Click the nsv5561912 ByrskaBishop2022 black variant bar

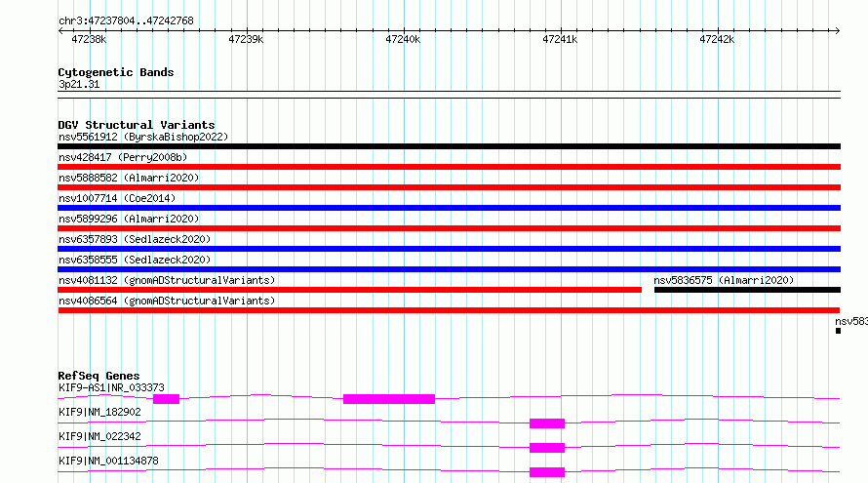(x=449, y=146)
